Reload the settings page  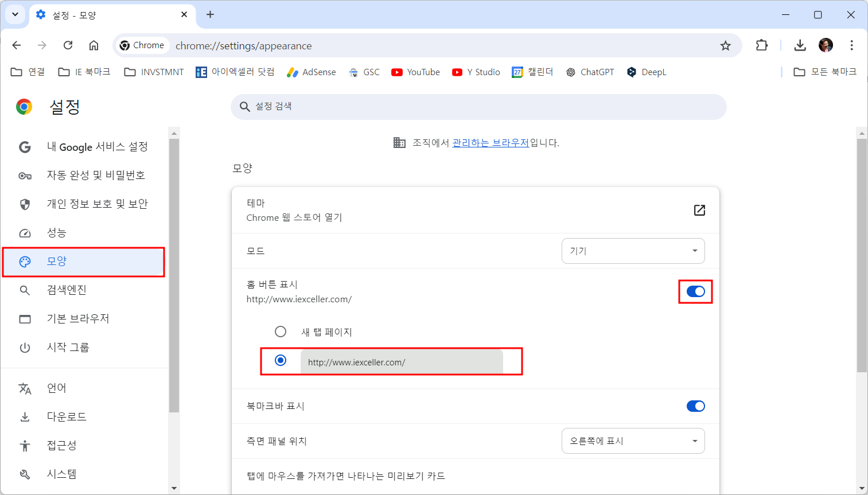[68, 45]
